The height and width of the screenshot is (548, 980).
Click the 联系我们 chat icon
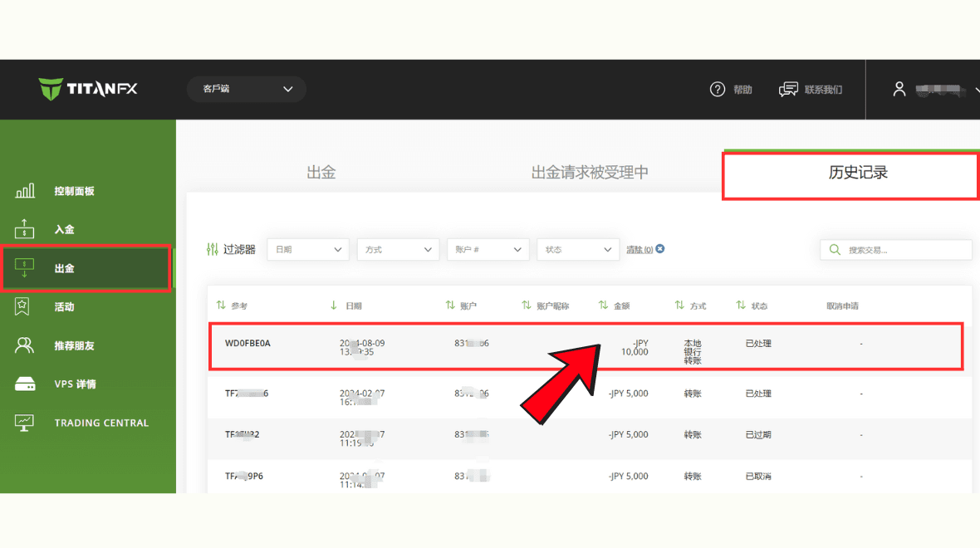coord(788,90)
